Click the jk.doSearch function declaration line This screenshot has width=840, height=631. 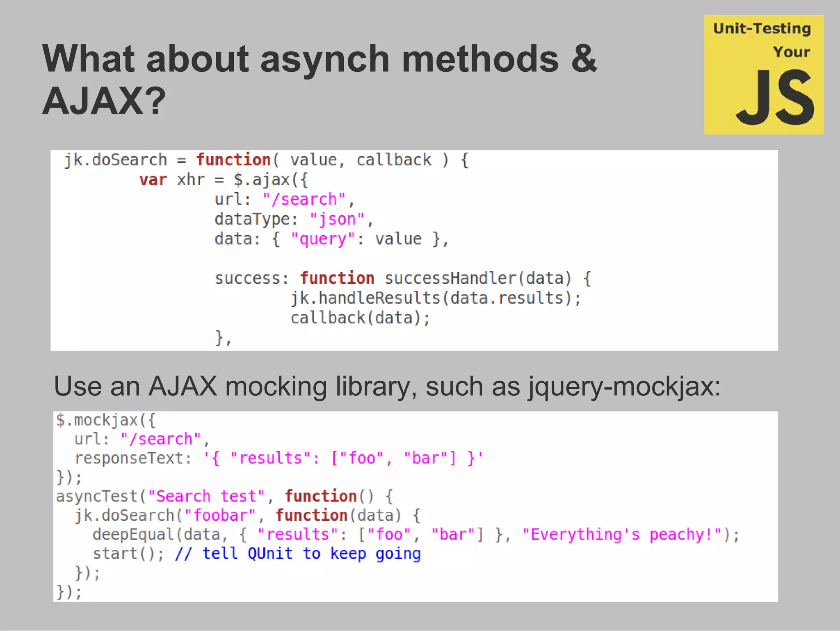[266, 160]
